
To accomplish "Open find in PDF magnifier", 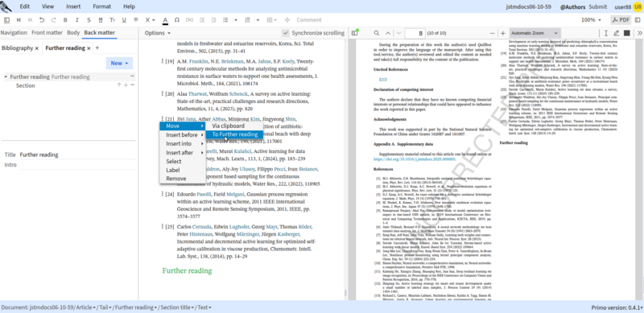I will click(x=376, y=33).
